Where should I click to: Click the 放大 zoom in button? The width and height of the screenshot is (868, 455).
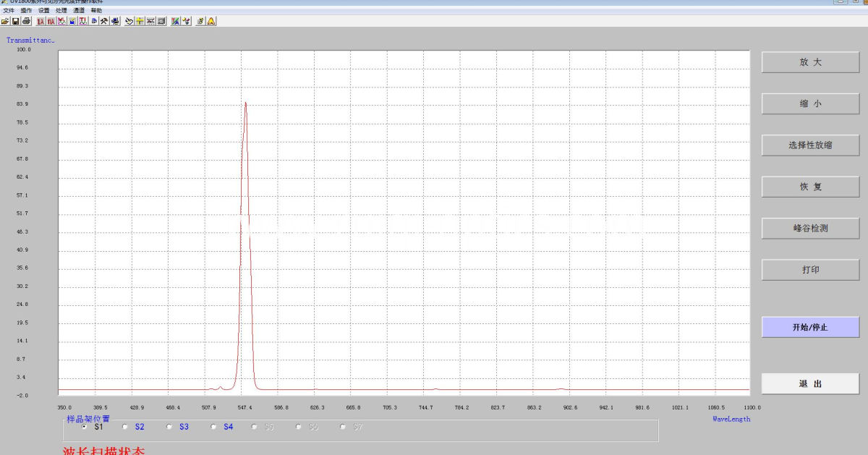(x=810, y=62)
